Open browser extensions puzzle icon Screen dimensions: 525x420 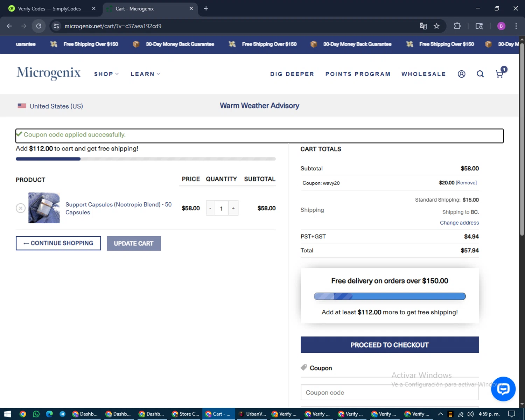[457, 26]
